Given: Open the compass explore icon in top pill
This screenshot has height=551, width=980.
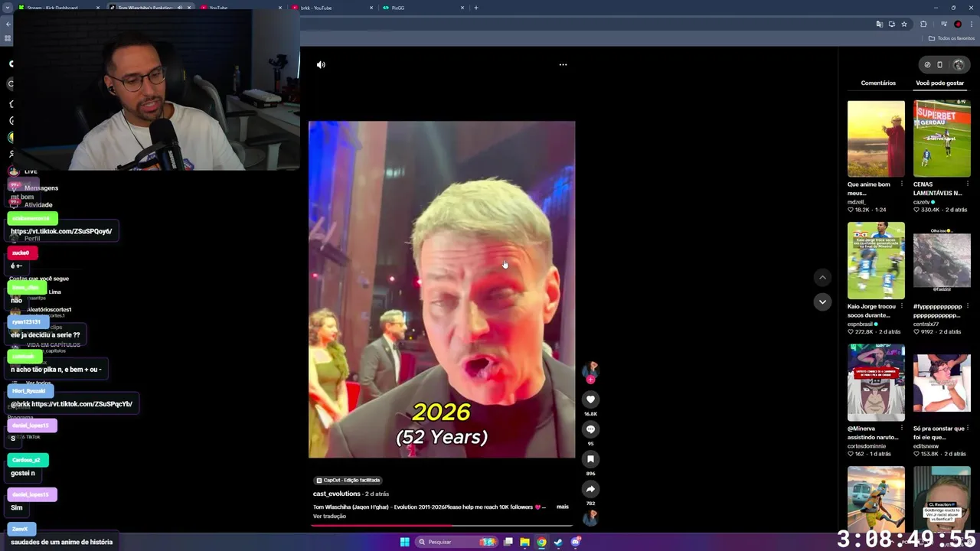Looking at the screenshot, I should [x=927, y=65].
